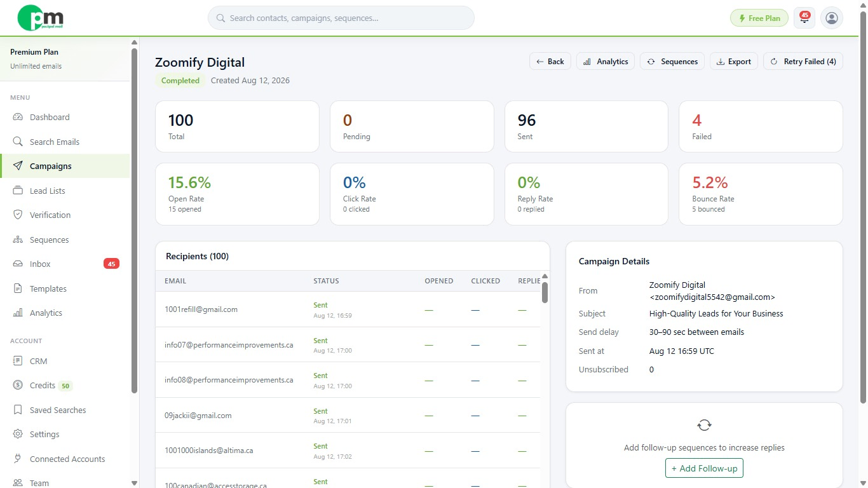
Task: Click the sender zoomifydigital5542@gmail.com
Action: [712, 297]
